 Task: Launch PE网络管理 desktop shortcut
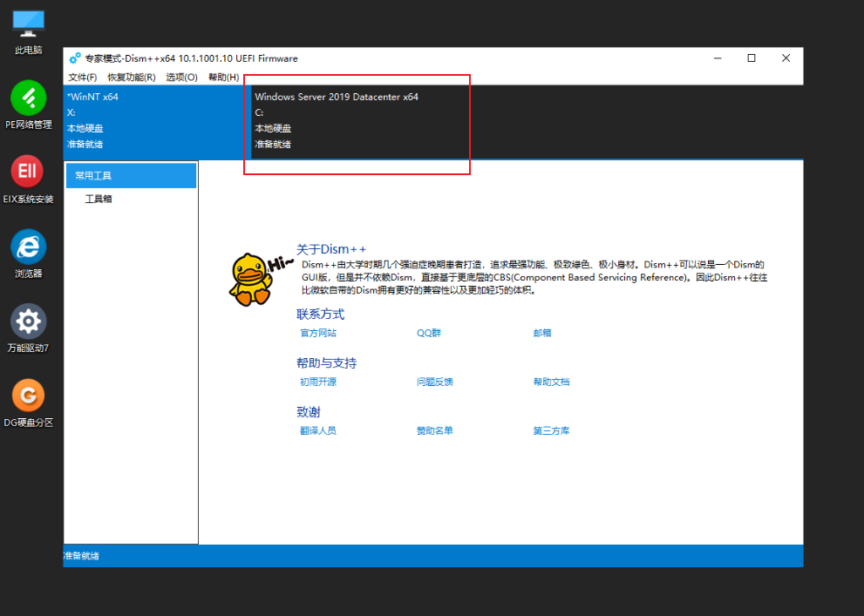point(28,105)
